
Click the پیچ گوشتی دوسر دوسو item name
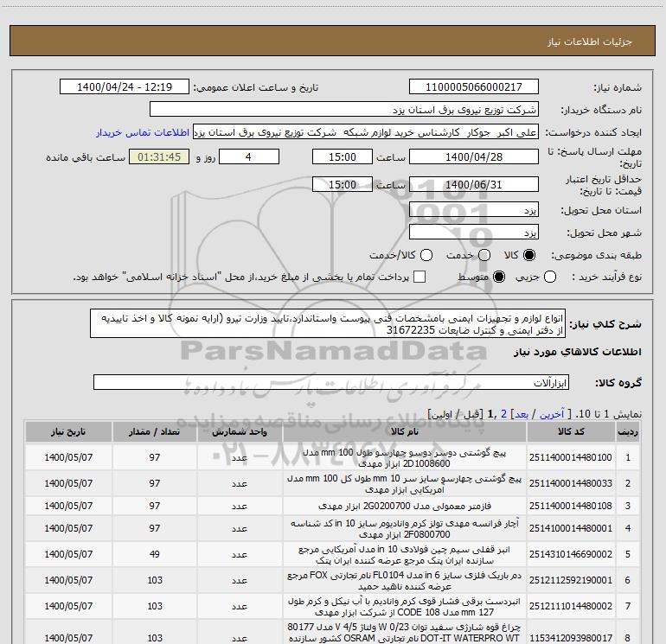[405, 458]
